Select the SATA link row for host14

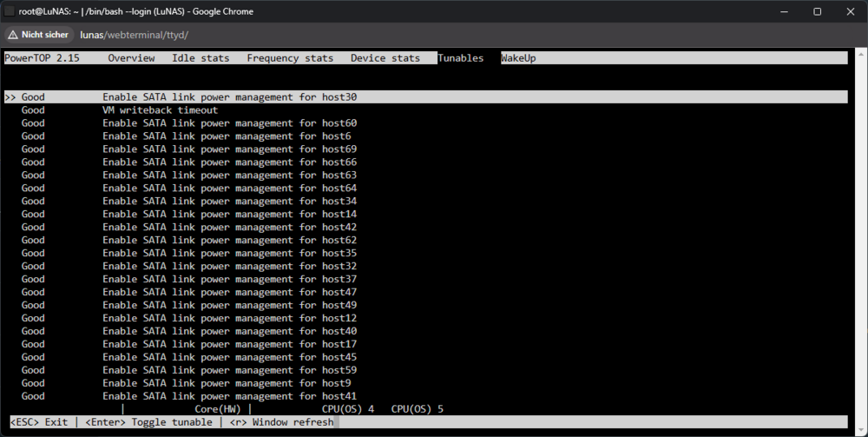tap(425, 214)
